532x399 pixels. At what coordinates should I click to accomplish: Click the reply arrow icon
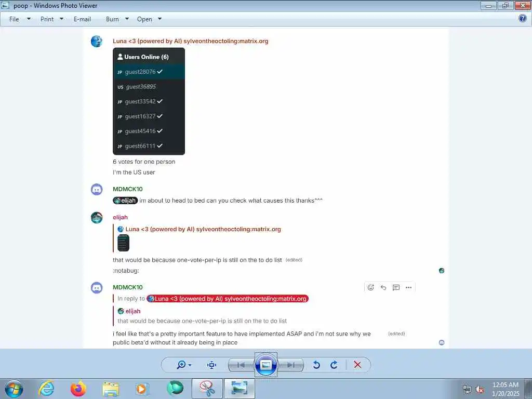point(383,287)
